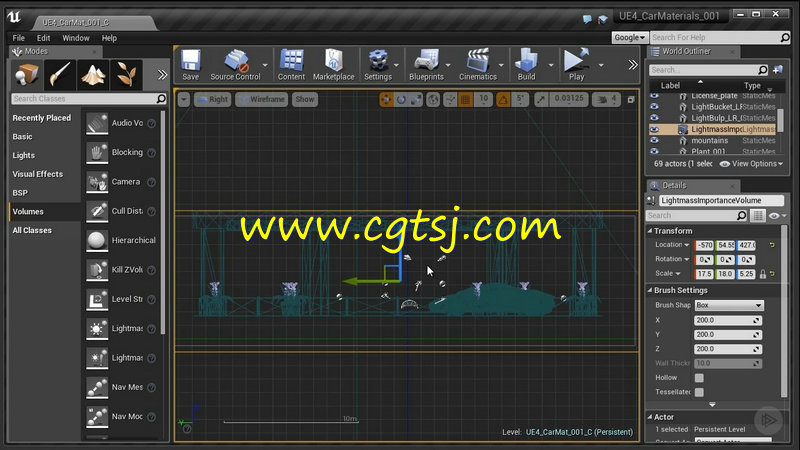Viewport: 800px width, 450px height.
Task: Click the Google search engine dropdown
Action: click(x=630, y=38)
